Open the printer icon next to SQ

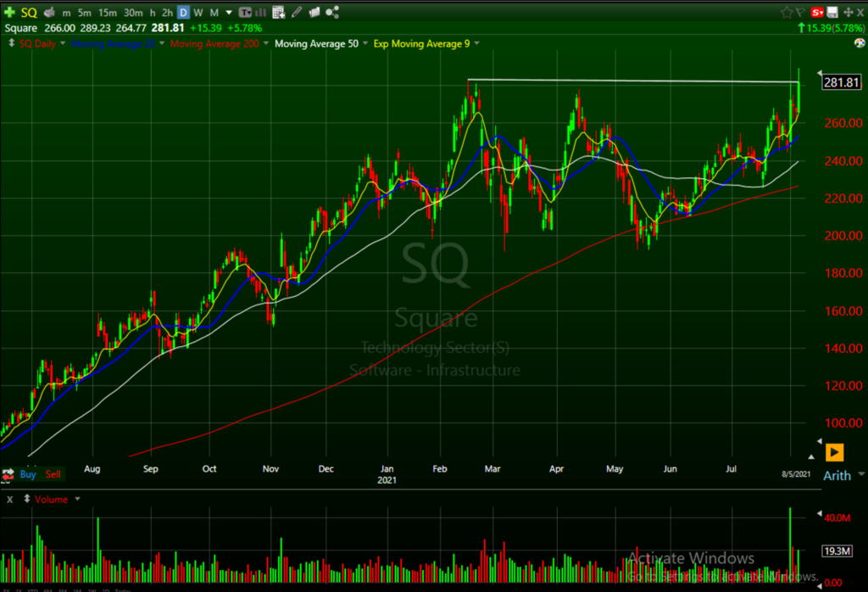coord(49,12)
